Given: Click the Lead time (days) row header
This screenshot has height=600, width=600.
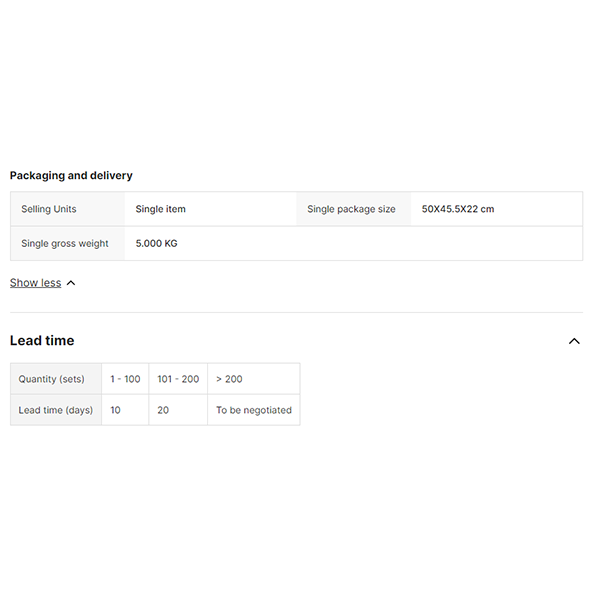Looking at the screenshot, I should pos(56,410).
